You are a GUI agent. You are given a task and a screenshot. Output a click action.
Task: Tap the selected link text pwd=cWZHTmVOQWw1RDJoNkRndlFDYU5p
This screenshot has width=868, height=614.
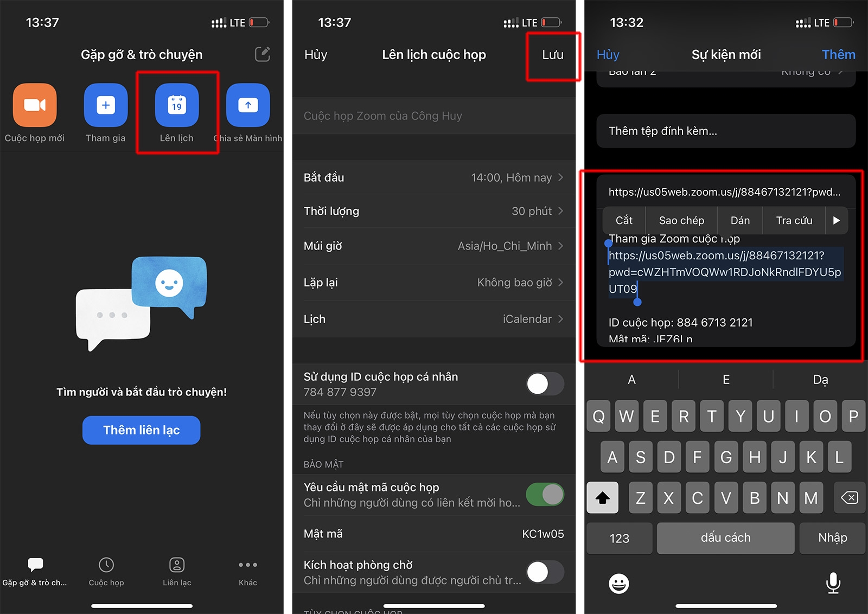click(725, 272)
